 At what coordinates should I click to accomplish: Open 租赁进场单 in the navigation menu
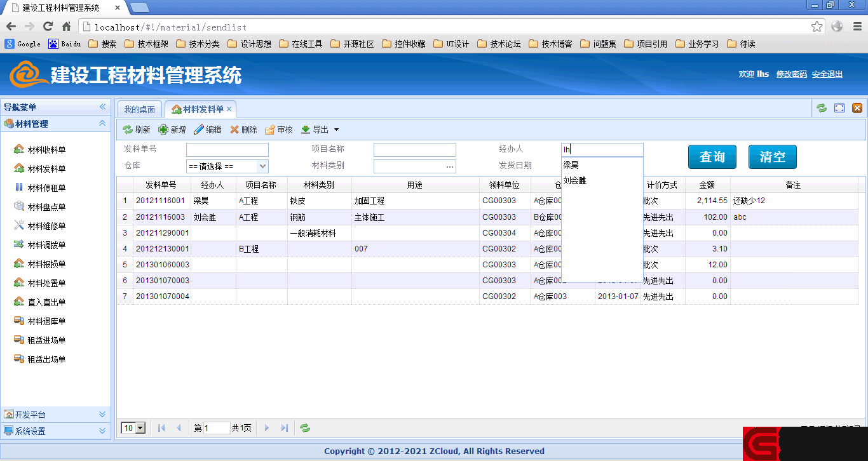point(39,340)
